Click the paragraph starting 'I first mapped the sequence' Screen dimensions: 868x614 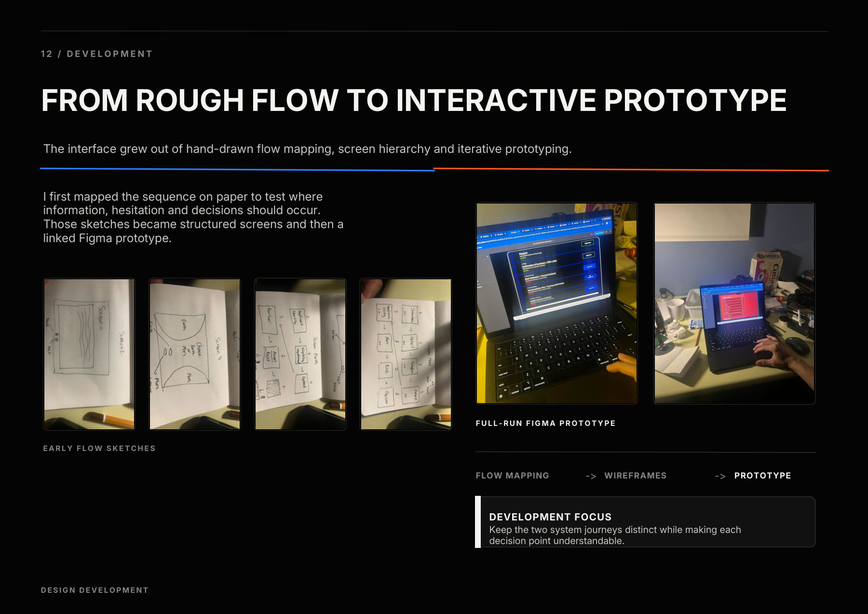point(193,218)
